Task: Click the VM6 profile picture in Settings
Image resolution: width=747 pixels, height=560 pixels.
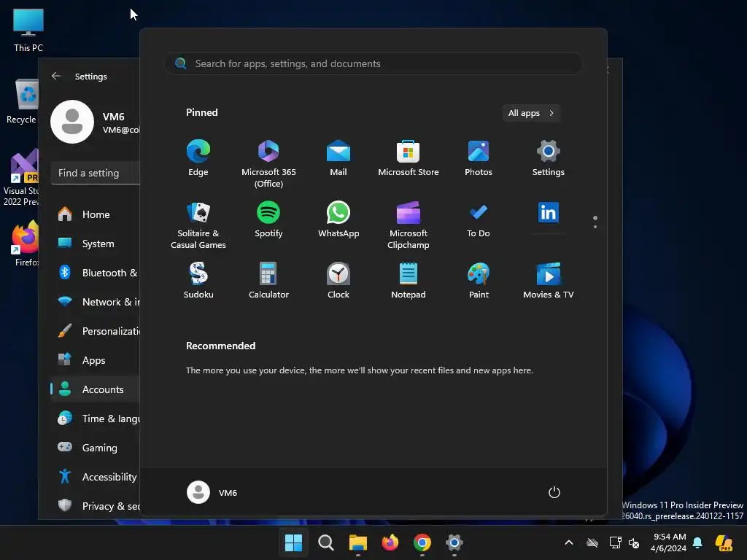Action: [72, 122]
